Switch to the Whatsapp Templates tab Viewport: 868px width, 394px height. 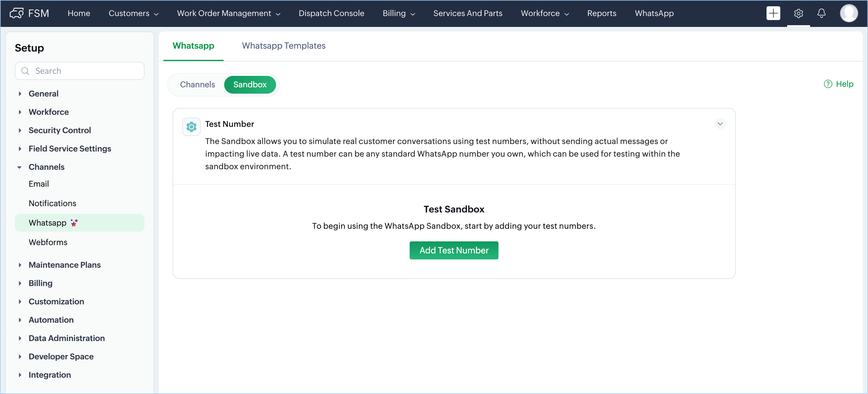coord(284,46)
